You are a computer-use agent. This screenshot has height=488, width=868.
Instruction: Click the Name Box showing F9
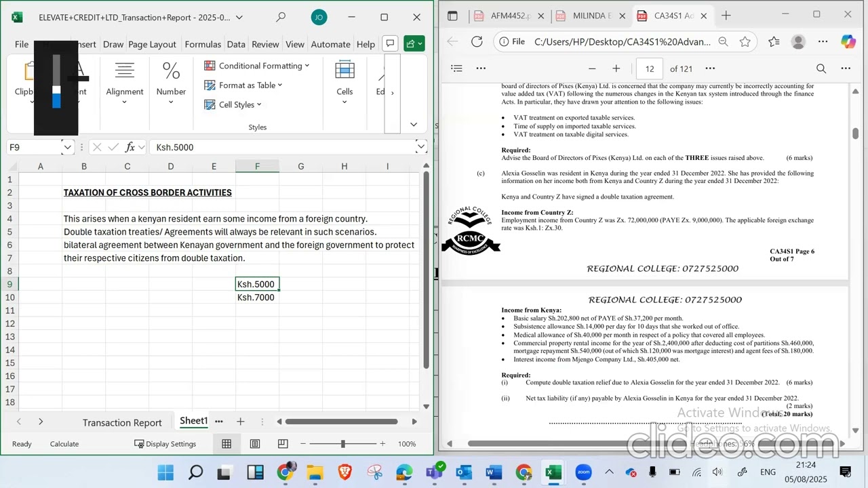click(34, 147)
